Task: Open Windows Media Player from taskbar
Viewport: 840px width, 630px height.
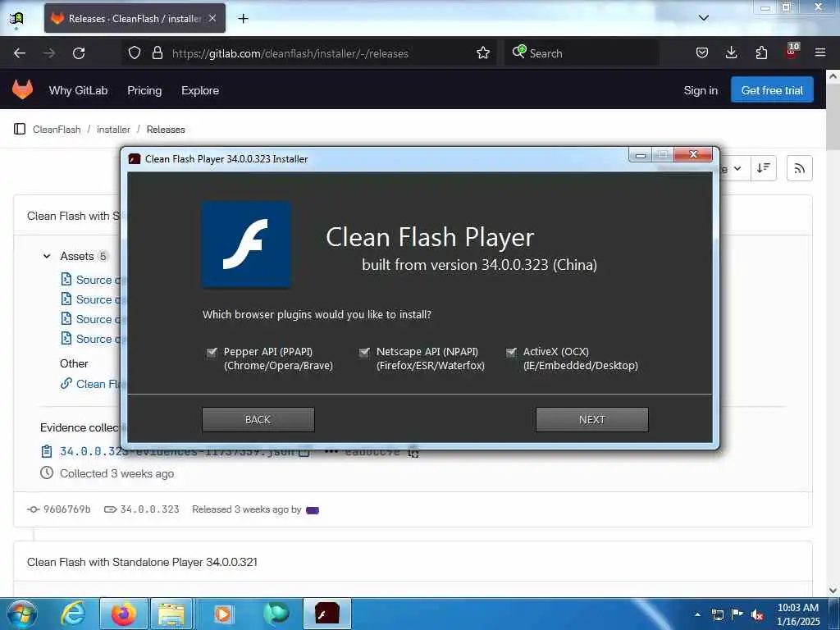Action: (223, 614)
